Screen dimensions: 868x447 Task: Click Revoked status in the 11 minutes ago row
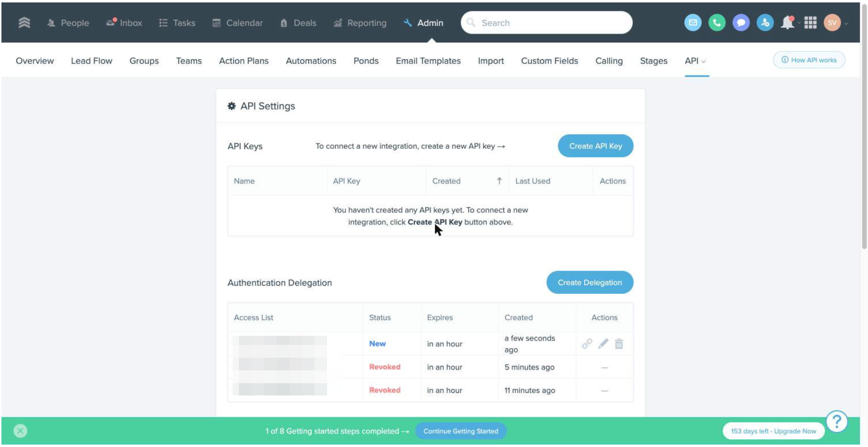click(x=385, y=390)
